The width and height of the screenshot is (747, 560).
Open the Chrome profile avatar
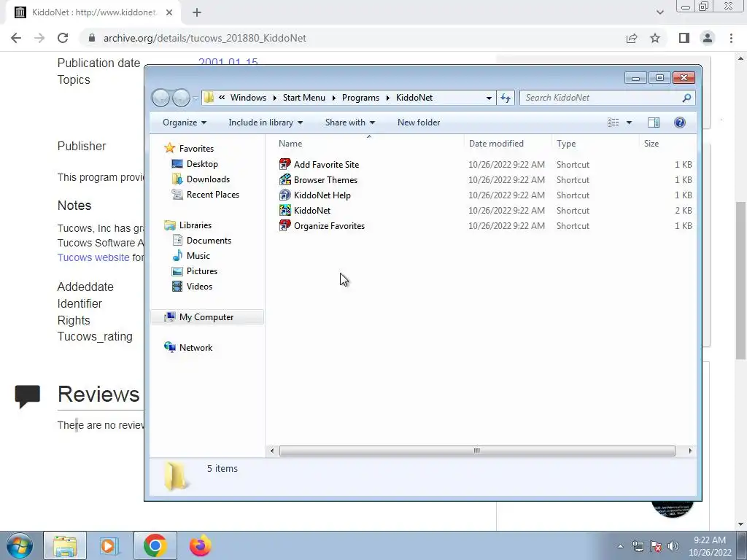708,38
